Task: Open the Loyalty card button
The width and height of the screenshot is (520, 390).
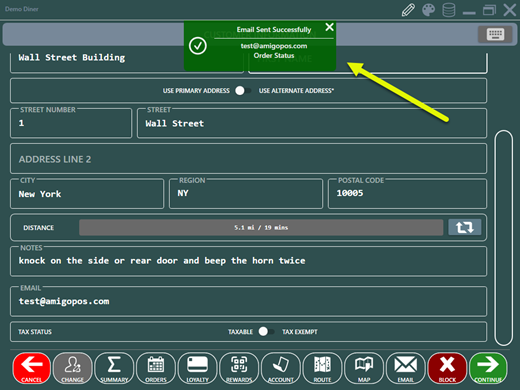Action: [197, 368]
